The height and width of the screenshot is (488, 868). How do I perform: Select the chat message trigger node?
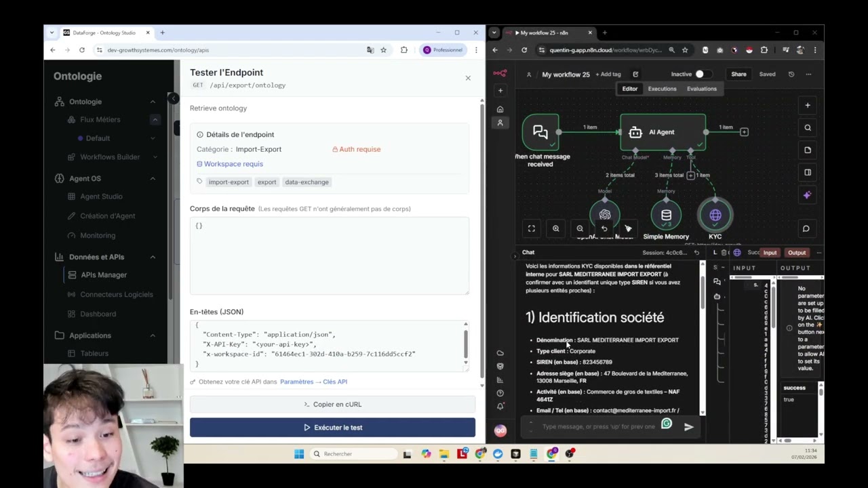pos(540,132)
